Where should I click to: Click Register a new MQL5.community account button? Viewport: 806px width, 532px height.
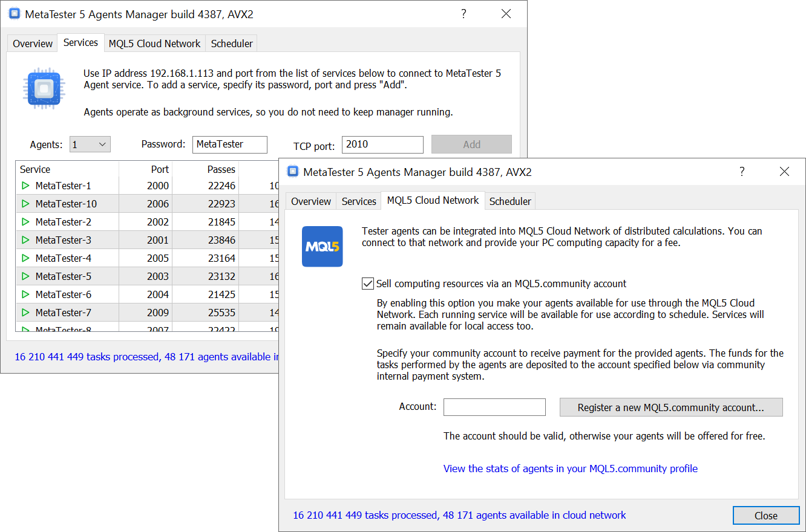tap(670, 407)
